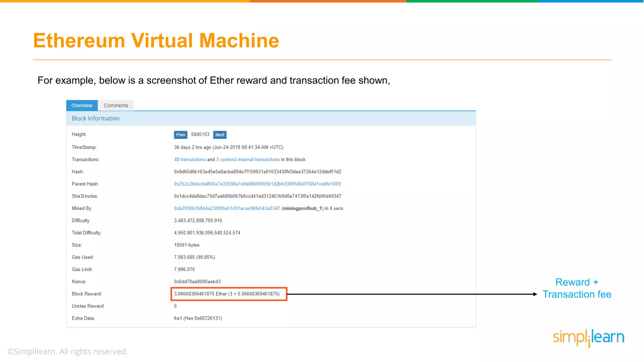Open 3 contract internal transactions link
This screenshot has height=362, width=644.
click(248, 160)
